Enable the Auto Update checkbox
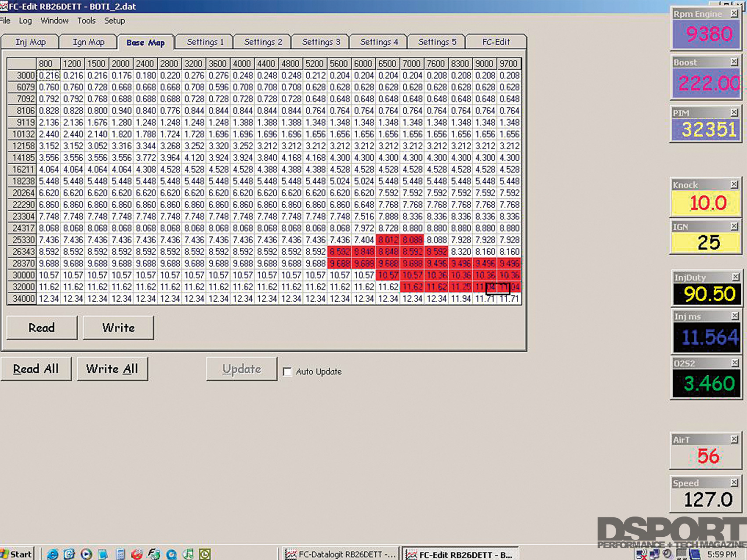The height and width of the screenshot is (560, 747). (x=287, y=372)
